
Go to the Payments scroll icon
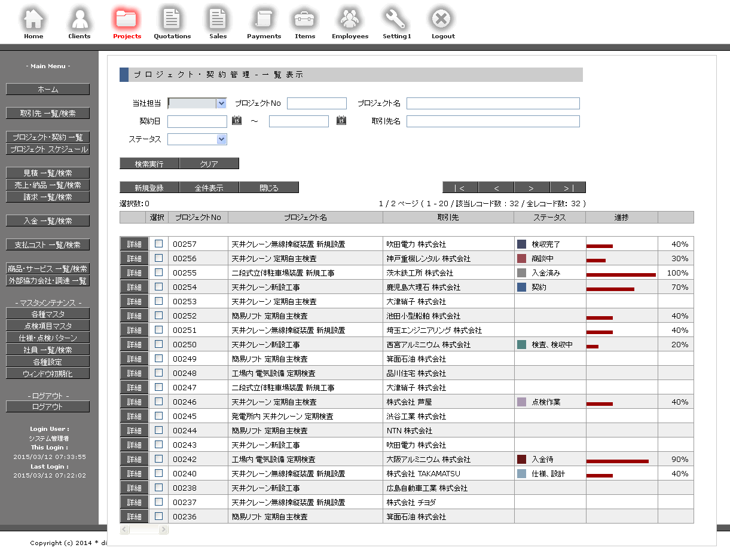(264, 20)
